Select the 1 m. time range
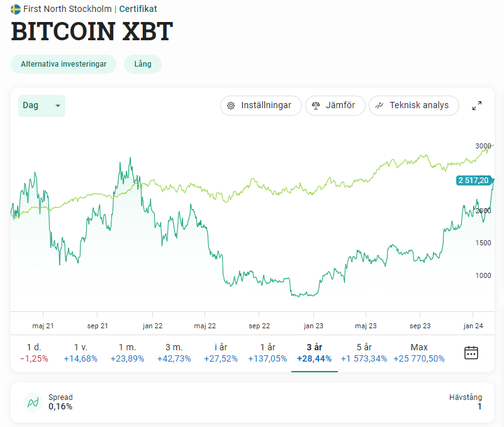 point(127,353)
